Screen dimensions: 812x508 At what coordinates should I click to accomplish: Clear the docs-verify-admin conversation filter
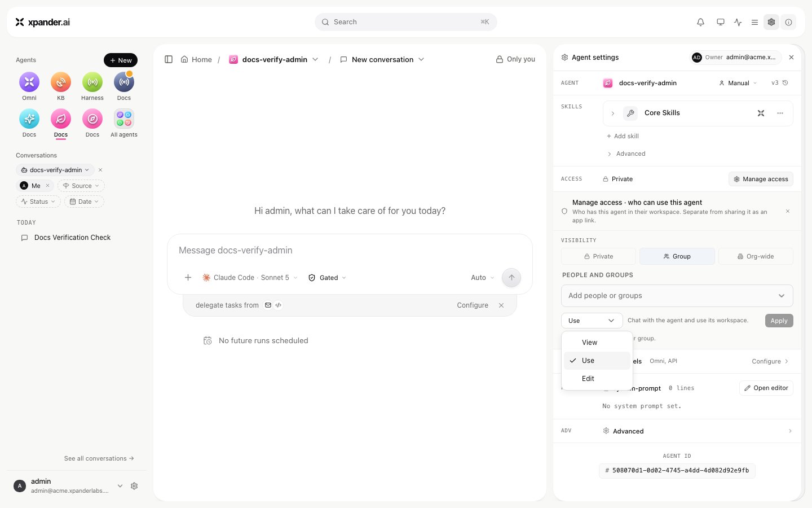[100, 170]
